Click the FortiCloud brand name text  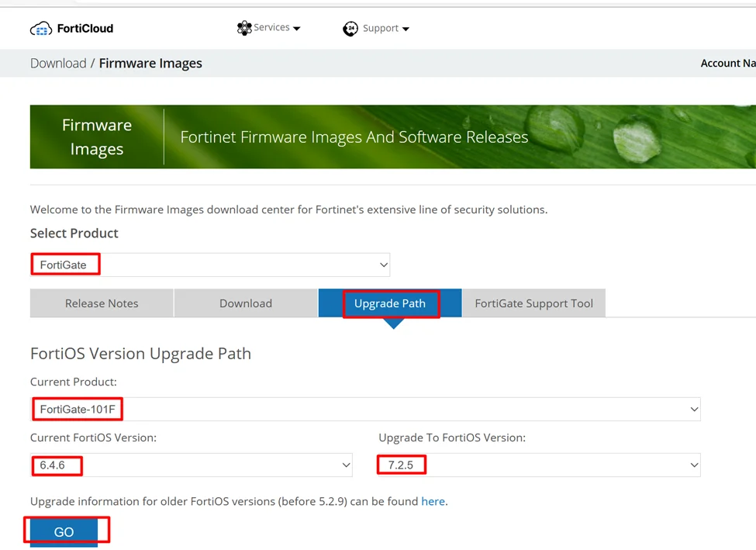[85, 29]
